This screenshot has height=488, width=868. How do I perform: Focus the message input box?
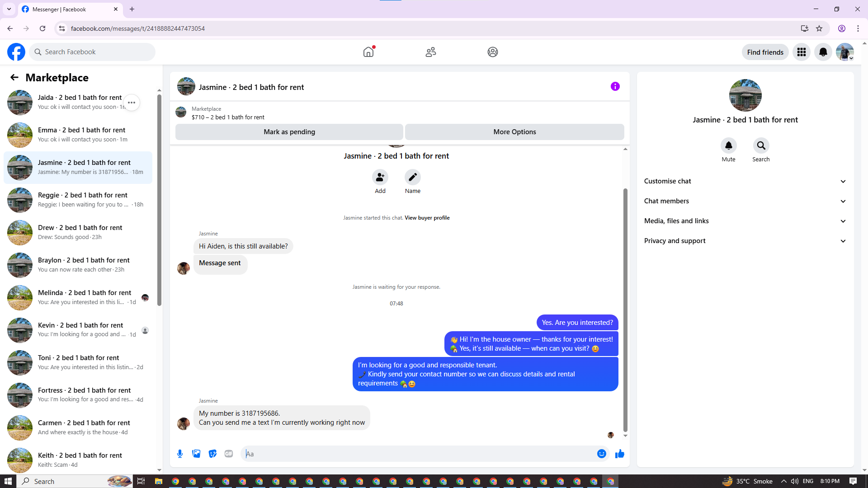419,454
